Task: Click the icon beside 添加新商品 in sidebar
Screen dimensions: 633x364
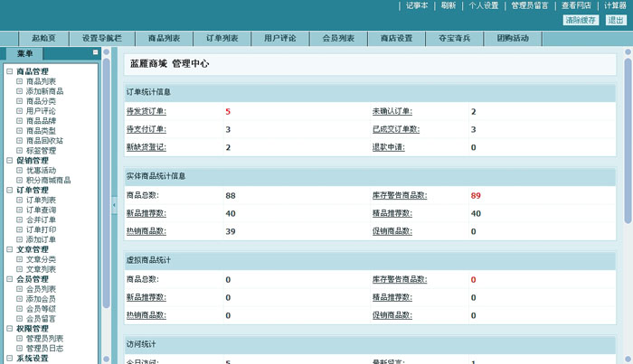Action: [x=19, y=91]
